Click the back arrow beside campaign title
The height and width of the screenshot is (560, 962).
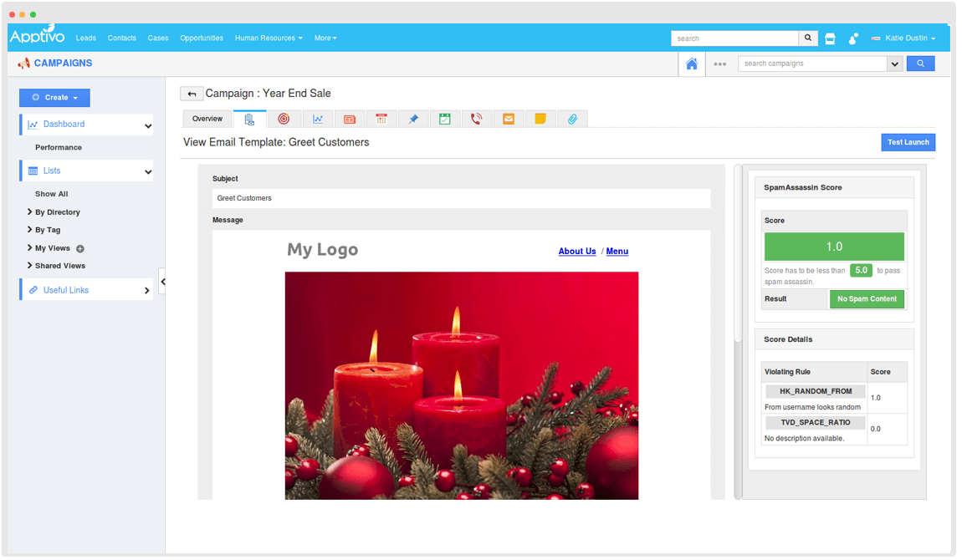click(192, 94)
